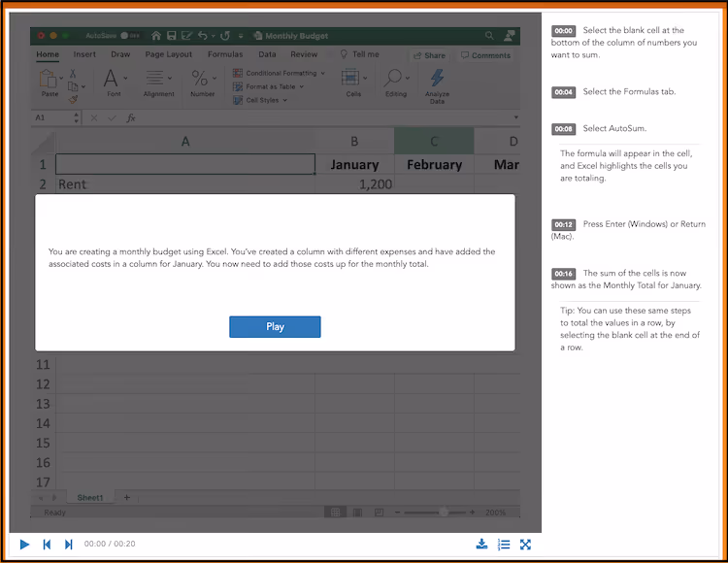728x563 pixels.
Task: Click the Format Painter brush icon
Action: coord(73,99)
